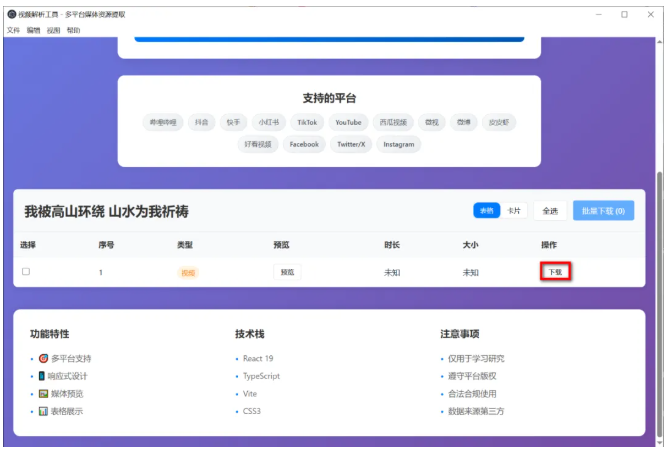
Task: Click the phone emoji beside 响应式设计
Action: (41, 376)
